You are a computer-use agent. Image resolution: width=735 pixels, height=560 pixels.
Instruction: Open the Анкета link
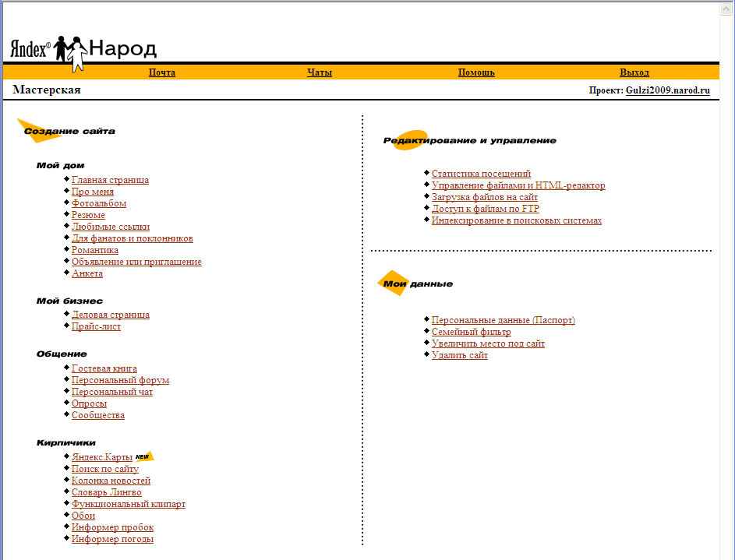point(87,273)
